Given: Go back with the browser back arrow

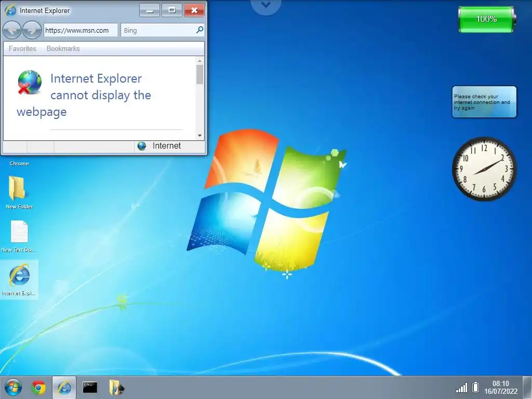Looking at the screenshot, I should tap(12, 30).
